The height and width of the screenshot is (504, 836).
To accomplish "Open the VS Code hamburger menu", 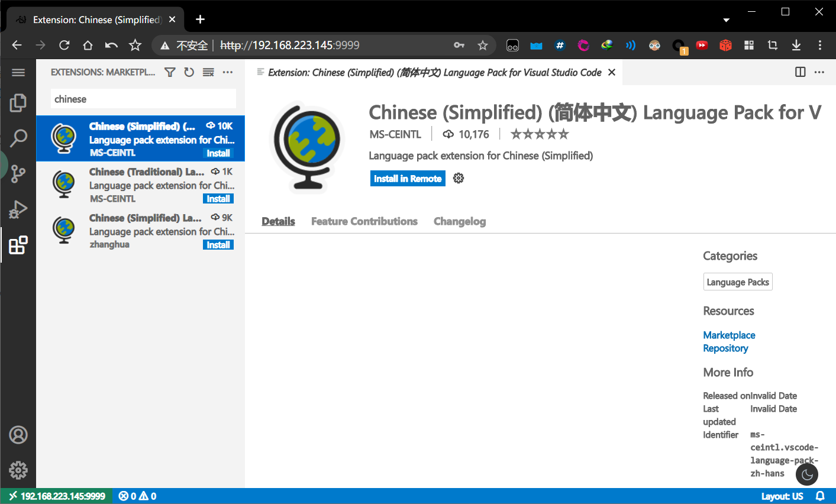I will (x=18, y=73).
